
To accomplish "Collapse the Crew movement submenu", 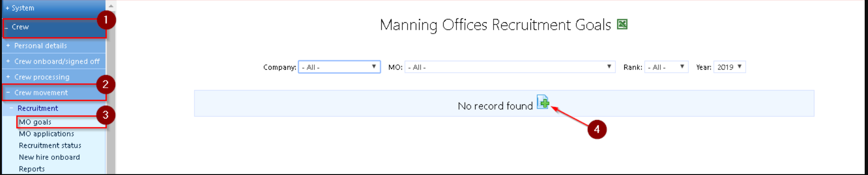I will (54, 92).
